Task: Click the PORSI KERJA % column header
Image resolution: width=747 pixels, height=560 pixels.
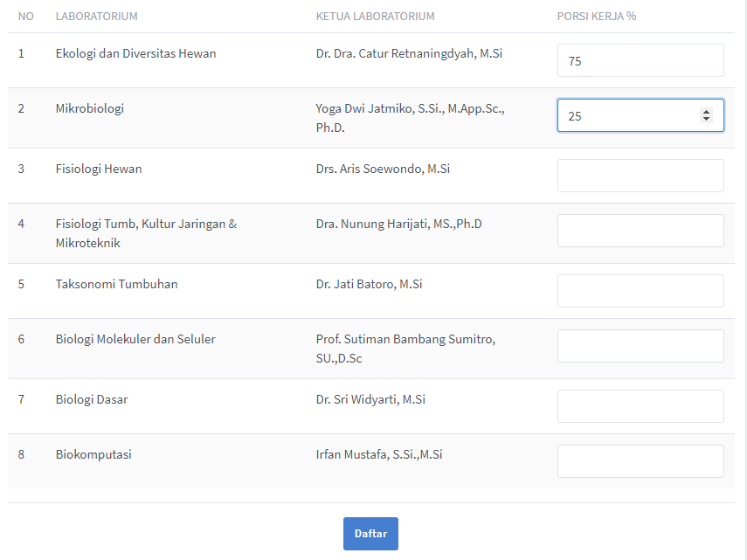Action: (596, 17)
